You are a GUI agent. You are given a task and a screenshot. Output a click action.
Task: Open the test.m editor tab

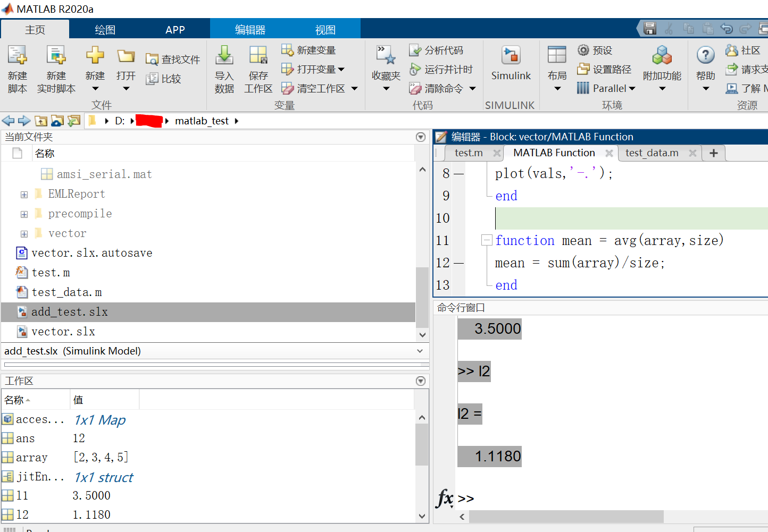point(469,153)
